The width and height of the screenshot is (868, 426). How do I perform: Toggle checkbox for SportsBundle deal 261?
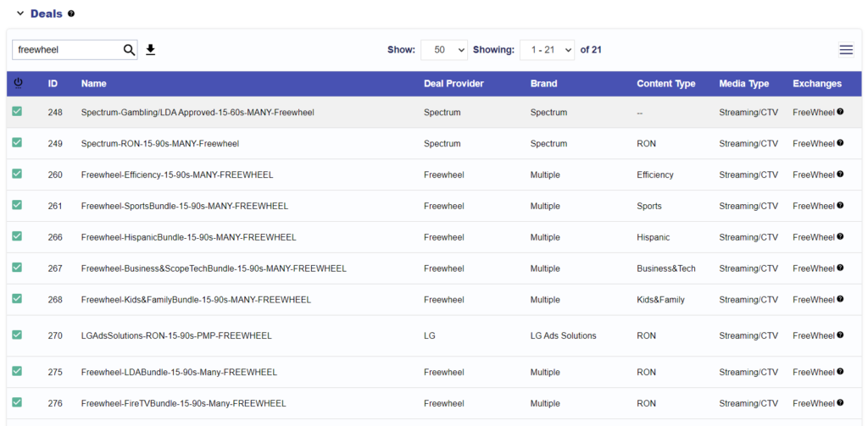(x=17, y=205)
